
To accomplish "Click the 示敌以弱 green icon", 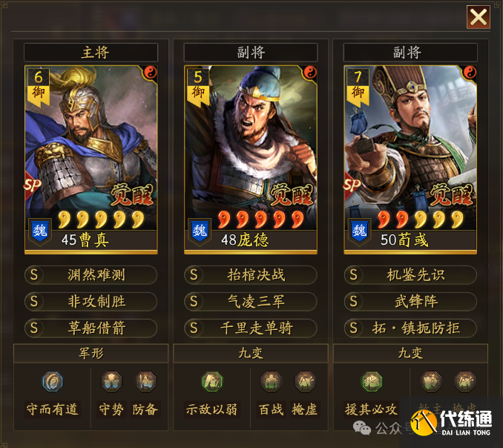I will coord(212,381).
